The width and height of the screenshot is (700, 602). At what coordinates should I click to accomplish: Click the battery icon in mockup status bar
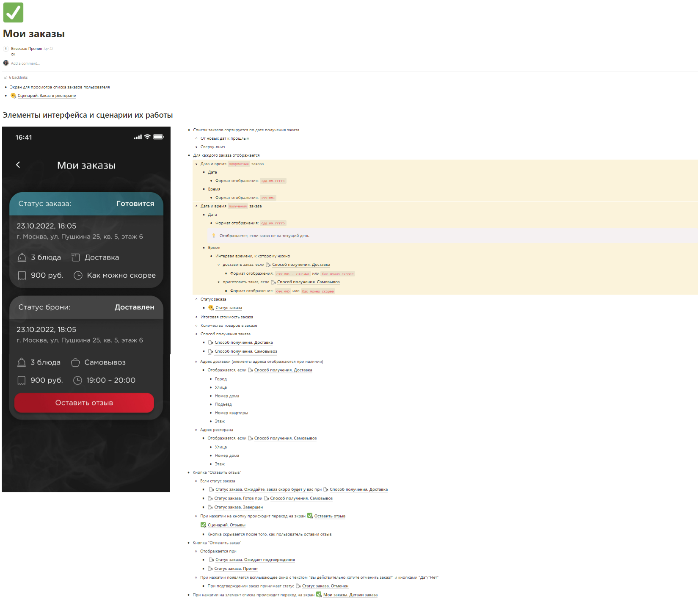(x=158, y=137)
